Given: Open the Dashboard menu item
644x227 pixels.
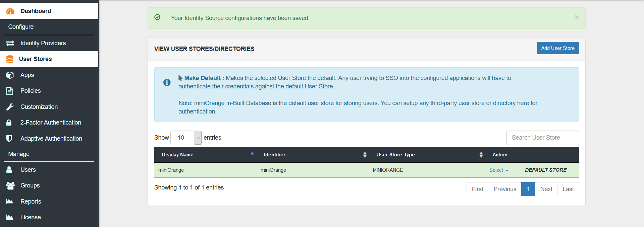Looking at the screenshot, I should pyautogui.click(x=49, y=11).
